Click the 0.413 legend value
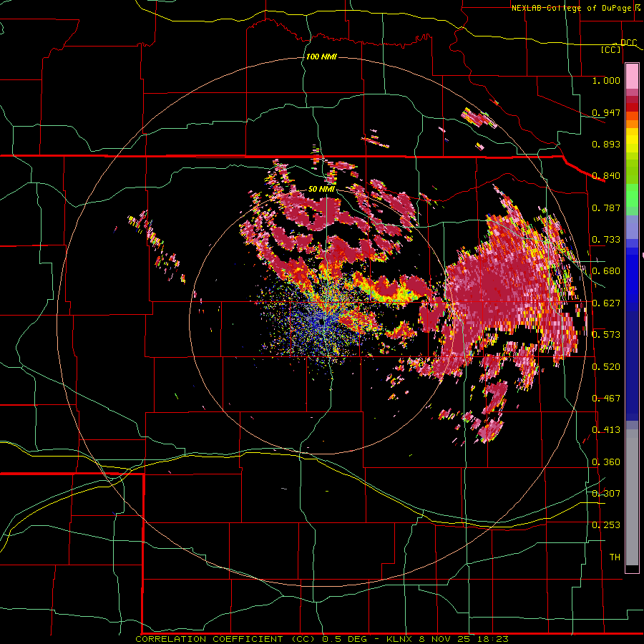Screen dimensions: 644x644 [606, 430]
